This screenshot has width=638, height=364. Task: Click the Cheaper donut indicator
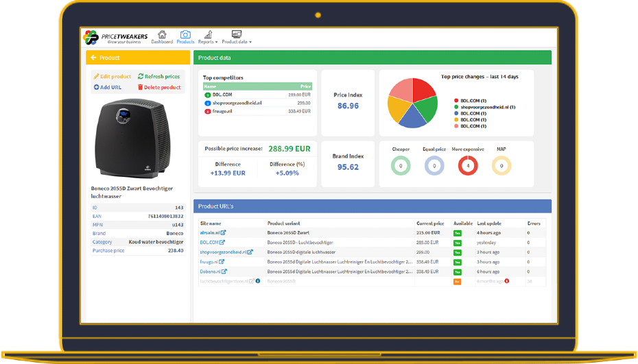401,166
